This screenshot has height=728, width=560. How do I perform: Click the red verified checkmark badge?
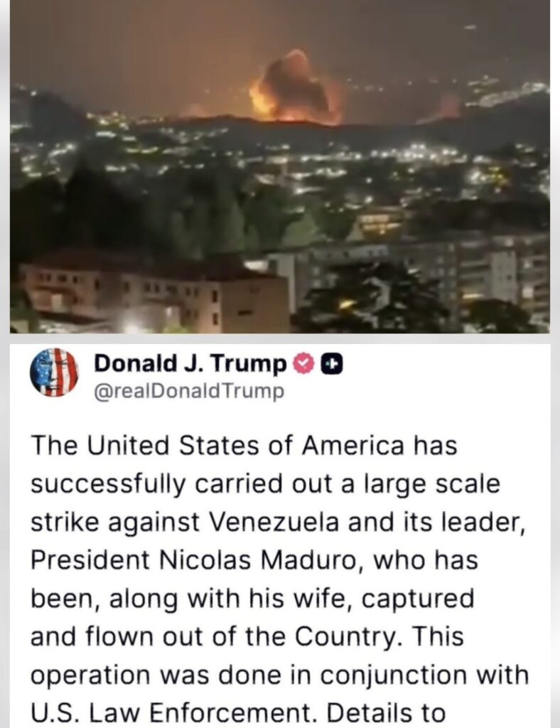pos(303,365)
